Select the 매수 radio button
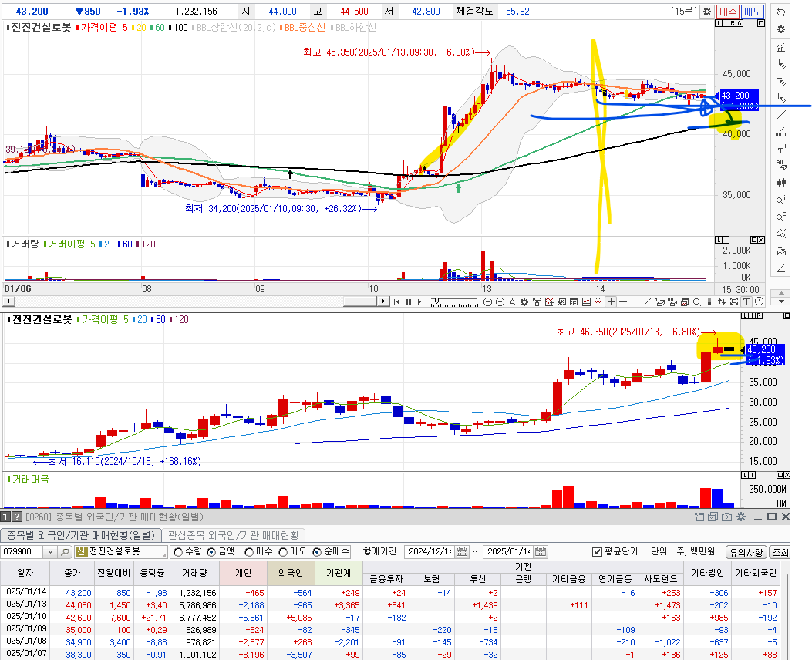Viewport: 812px width, 660px height. (249, 552)
